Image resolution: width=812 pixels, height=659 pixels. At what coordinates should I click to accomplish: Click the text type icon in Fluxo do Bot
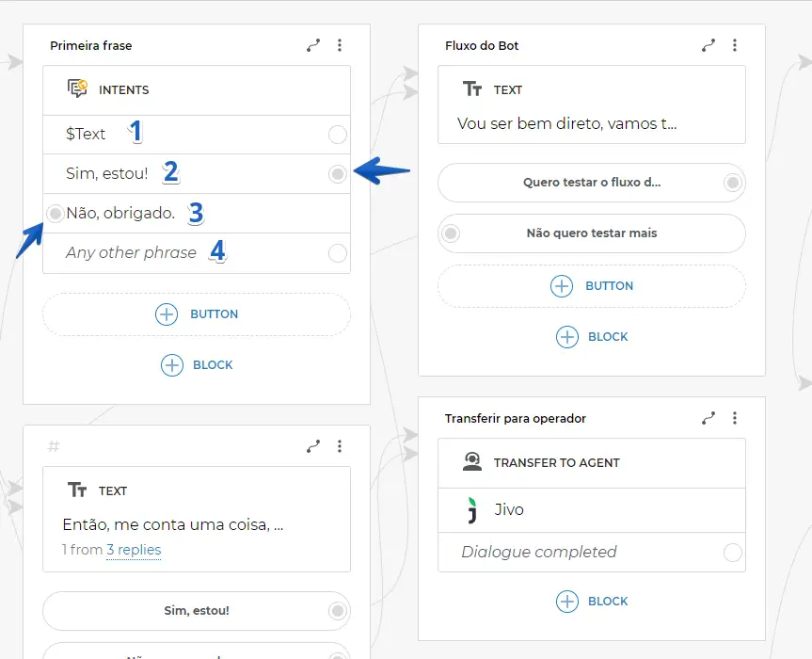(x=472, y=89)
